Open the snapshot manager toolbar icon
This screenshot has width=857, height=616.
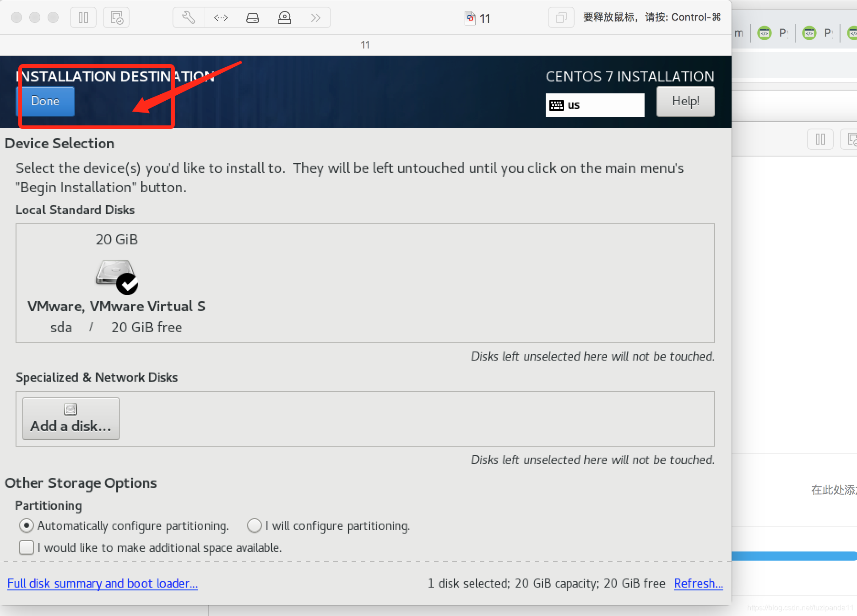click(116, 18)
